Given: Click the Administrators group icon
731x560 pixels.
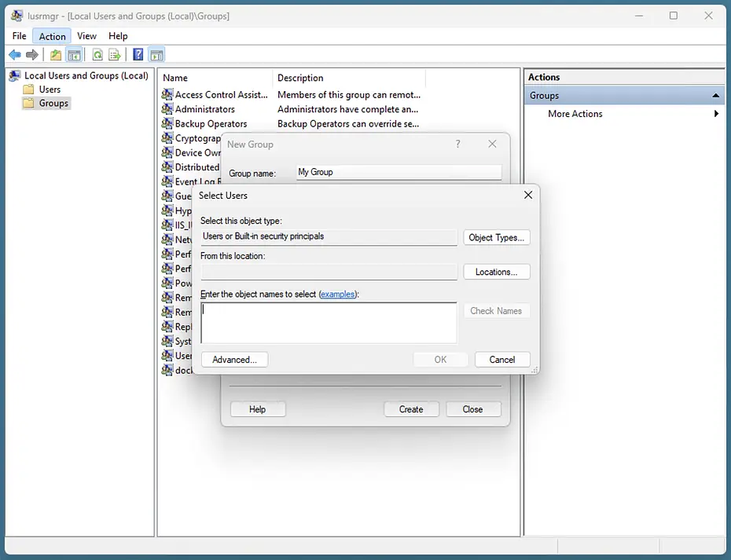Looking at the screenshot, I should click(x=167, y=109).
